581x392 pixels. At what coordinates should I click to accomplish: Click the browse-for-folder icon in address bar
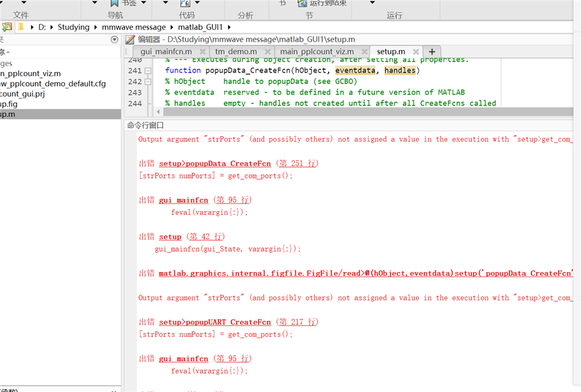7,27
